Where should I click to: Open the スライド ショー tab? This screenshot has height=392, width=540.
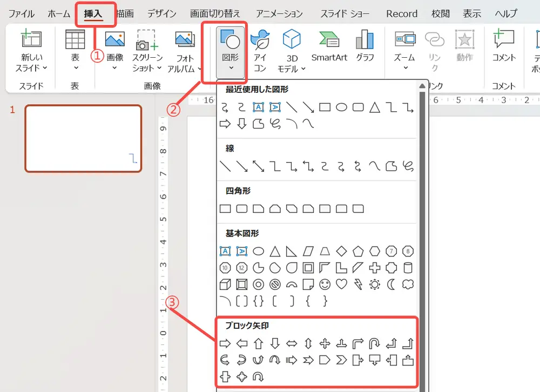pos(345,14)
